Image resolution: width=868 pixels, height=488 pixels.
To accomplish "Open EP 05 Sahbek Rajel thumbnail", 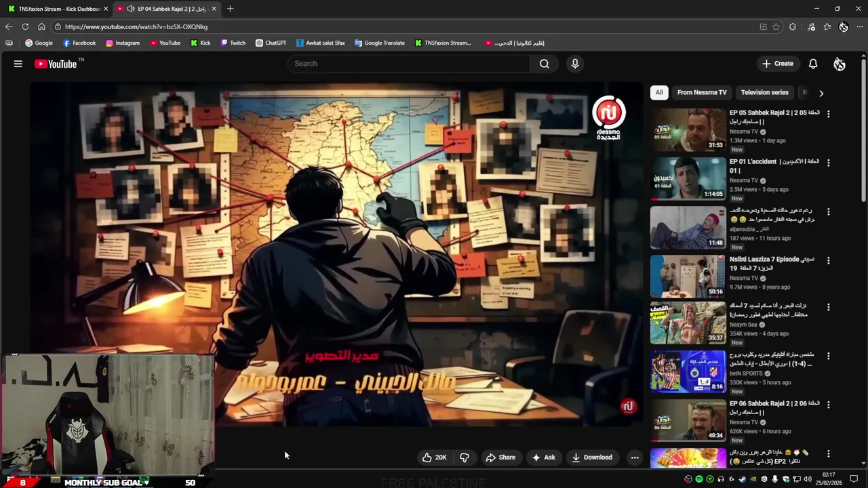I will 688,129.
